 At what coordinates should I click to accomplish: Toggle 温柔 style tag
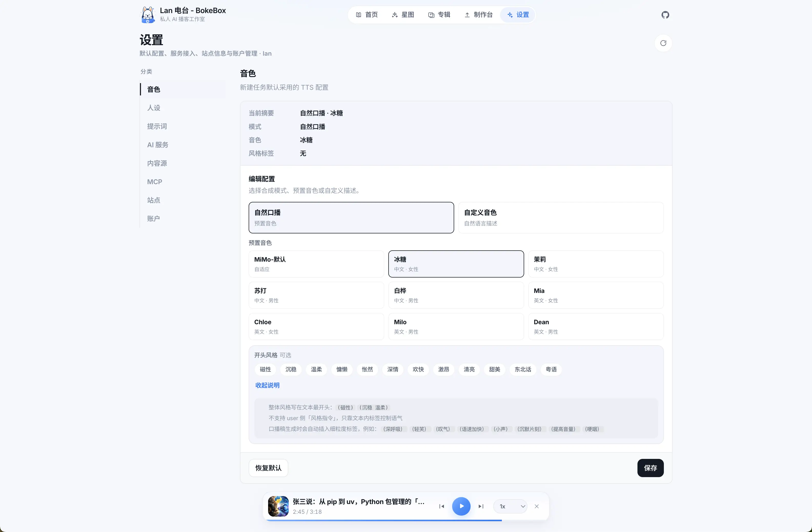pos(316,369)
